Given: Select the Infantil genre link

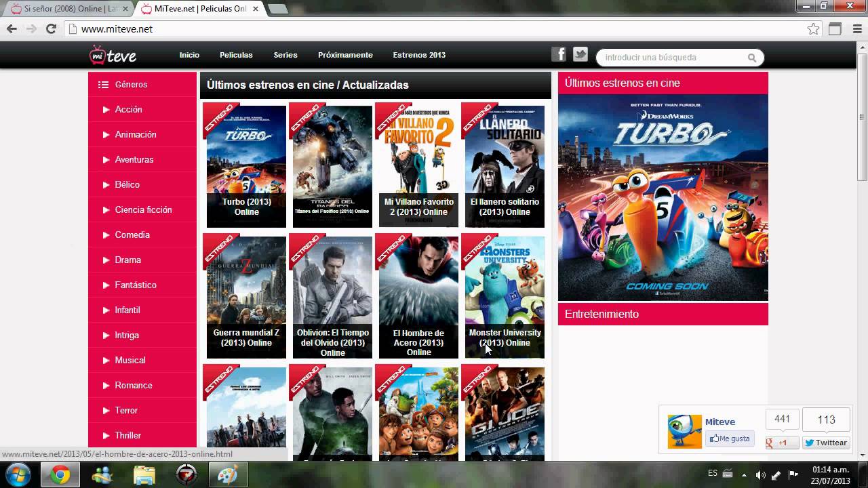Looking at the screenshot, I should (x=127, y=310).
